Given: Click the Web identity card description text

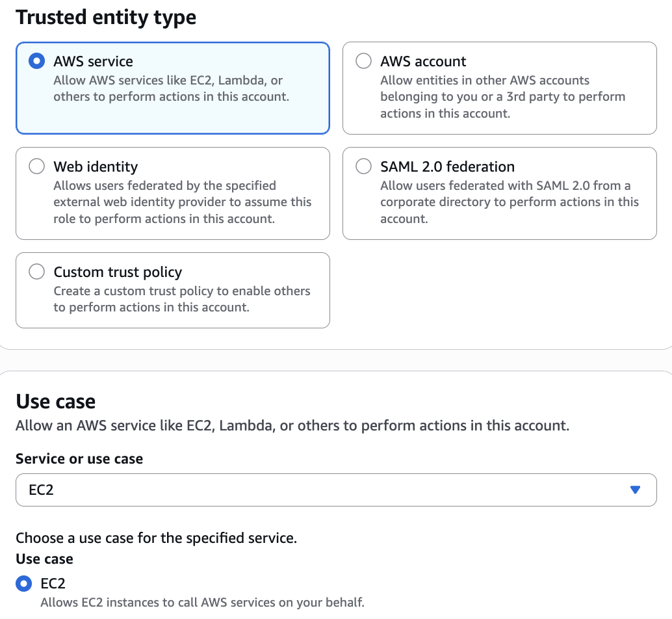Looking at the screenshot, I should coord(182,202).
